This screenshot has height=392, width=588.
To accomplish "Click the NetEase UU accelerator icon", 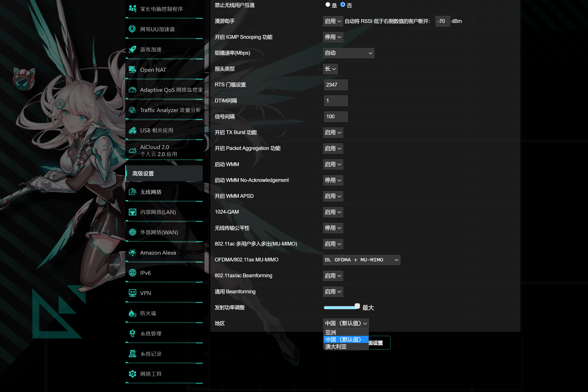I will click(x=133, y=29).
